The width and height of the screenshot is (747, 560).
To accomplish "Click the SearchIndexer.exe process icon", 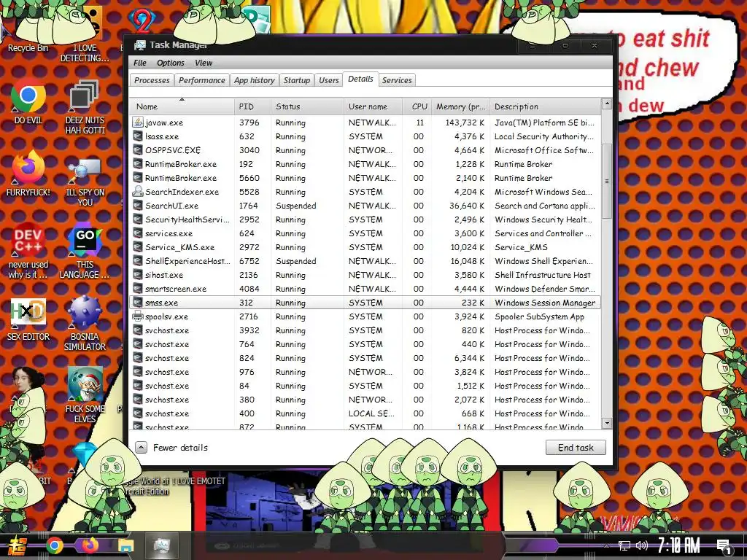I will [x=138, y=192].
